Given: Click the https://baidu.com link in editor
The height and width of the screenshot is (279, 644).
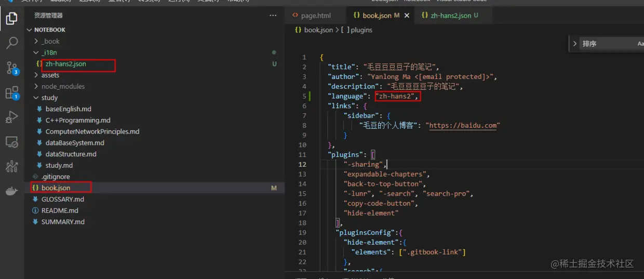Looking at the screenshot, I should click(x=463, y=125).
